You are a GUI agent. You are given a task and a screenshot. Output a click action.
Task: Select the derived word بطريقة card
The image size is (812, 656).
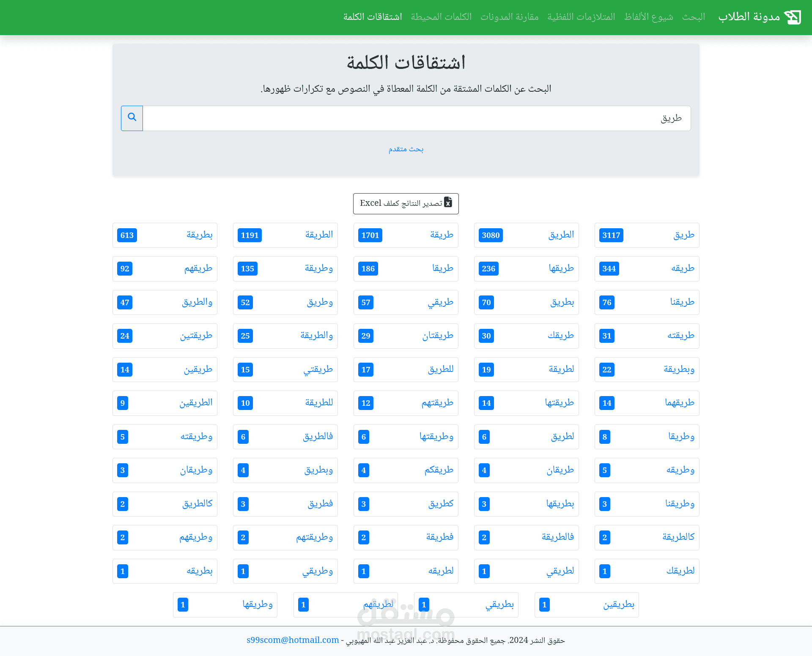[x=199, y=235]
